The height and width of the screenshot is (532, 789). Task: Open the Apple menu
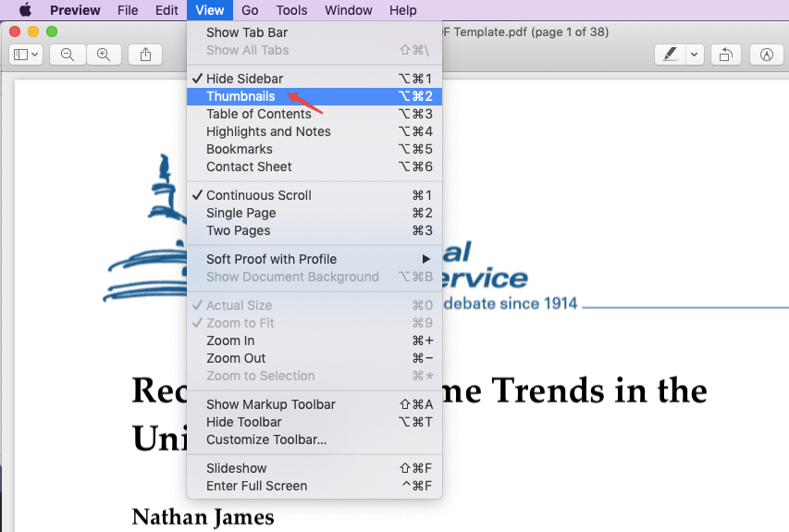(25, 10)
